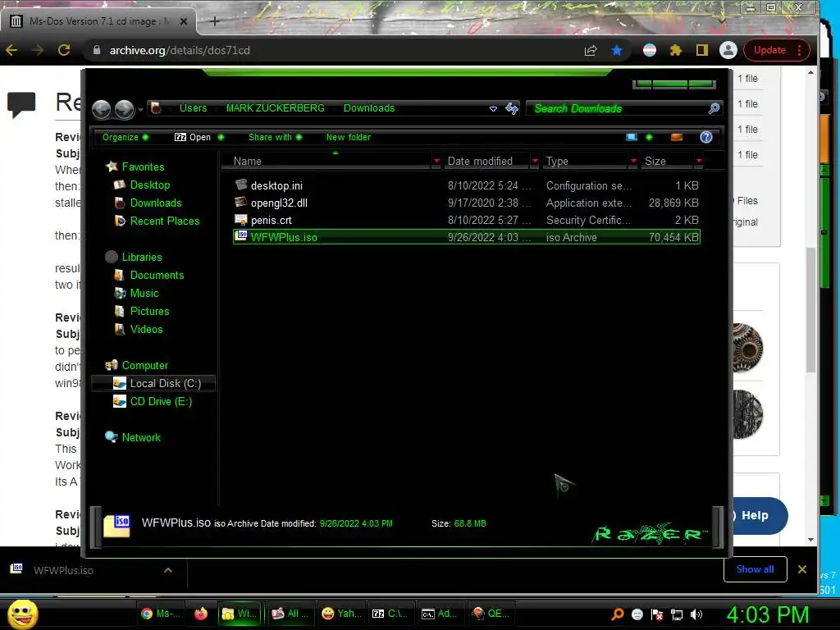Click the Chrome Update button

point(776,50)
